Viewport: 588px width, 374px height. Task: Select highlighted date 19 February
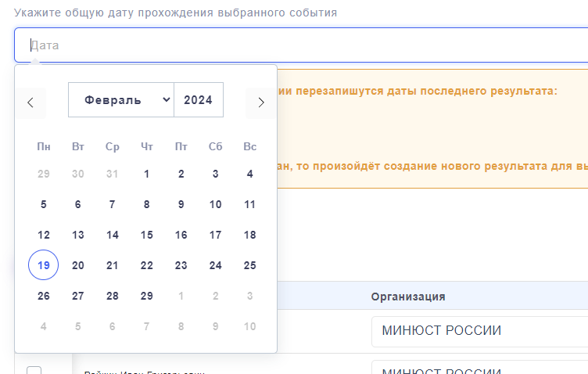(43, 265)
